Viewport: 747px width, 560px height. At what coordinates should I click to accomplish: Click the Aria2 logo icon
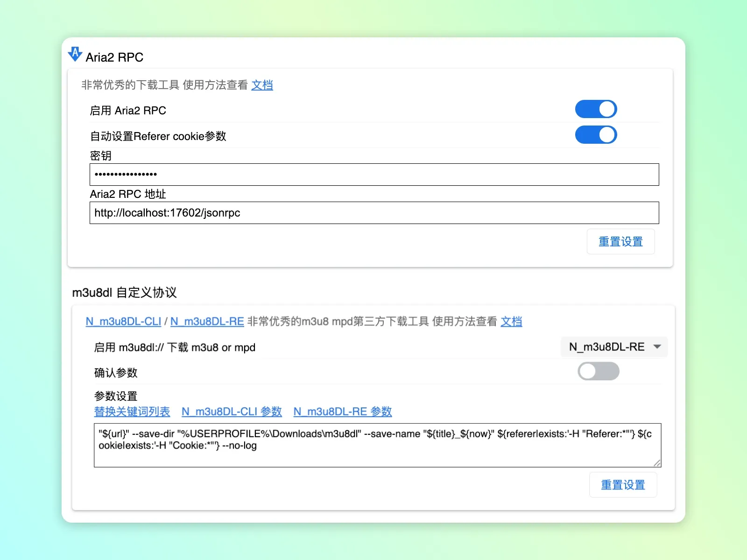point(75,54)
